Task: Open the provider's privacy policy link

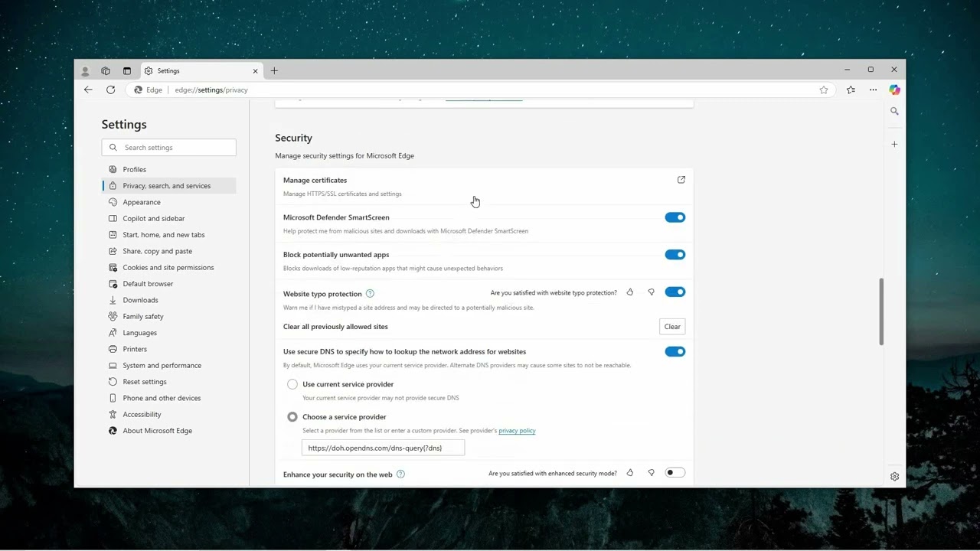Action: 517,431
